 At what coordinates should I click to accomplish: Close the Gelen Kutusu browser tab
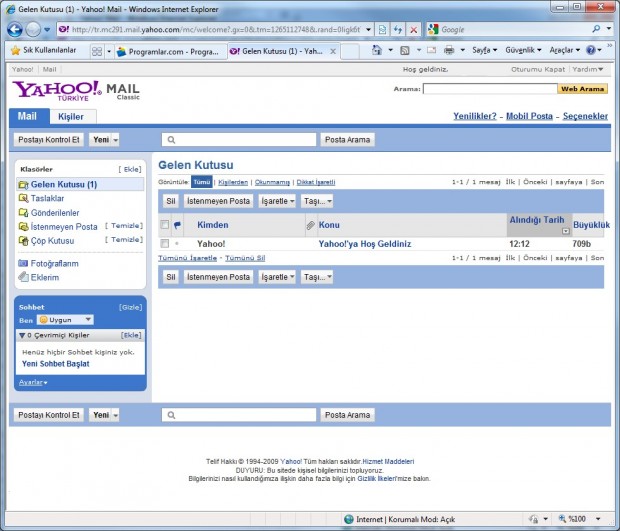(x=333, y=51)
